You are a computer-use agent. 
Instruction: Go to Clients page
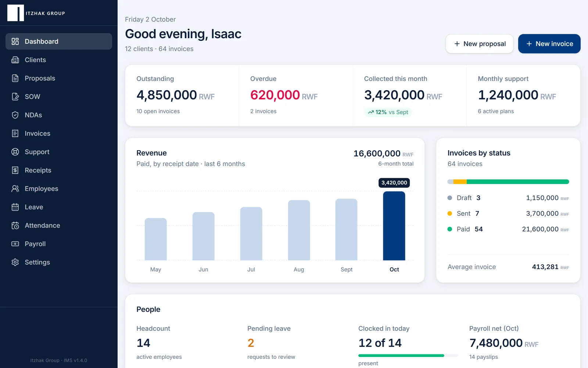[59, 60]
